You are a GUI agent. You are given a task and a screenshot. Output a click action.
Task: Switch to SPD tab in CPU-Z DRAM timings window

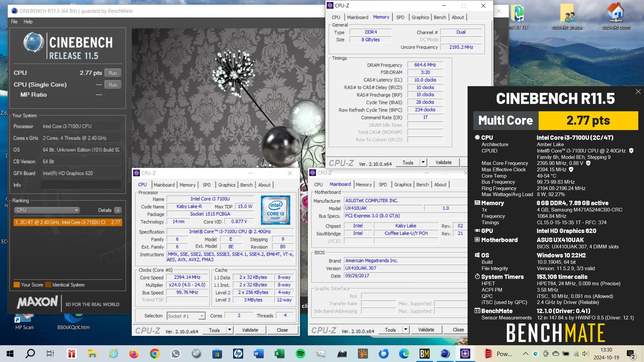click(x=400, y=17)
